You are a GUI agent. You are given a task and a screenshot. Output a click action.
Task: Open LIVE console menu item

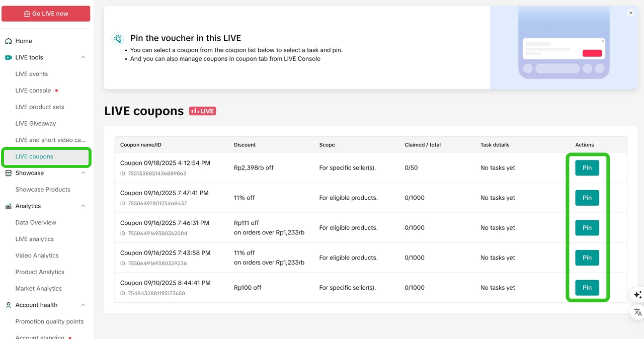[x=33, y=91]
